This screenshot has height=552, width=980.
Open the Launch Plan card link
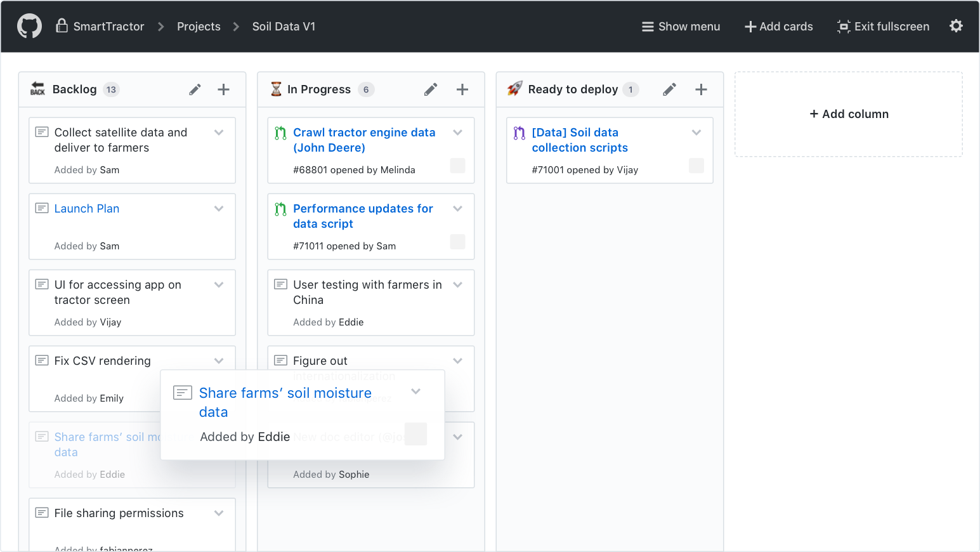point(87,208)
